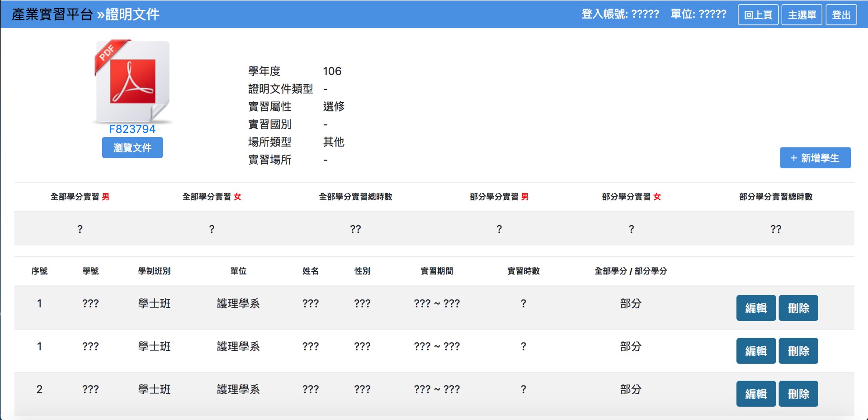Image resolution: width=868 pixels, height=420 pixels.
Task: Delete the third student row via 刪除
Action: (798, 393)
